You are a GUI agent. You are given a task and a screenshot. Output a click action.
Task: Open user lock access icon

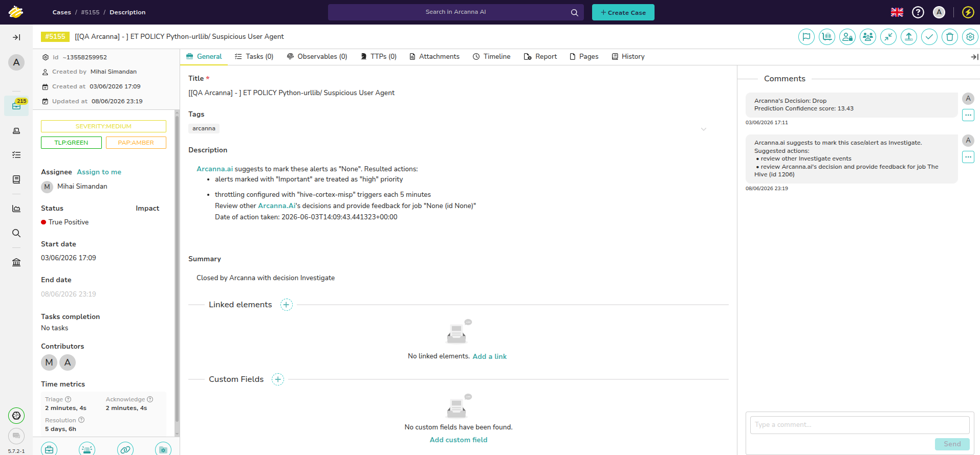[847, 37]
